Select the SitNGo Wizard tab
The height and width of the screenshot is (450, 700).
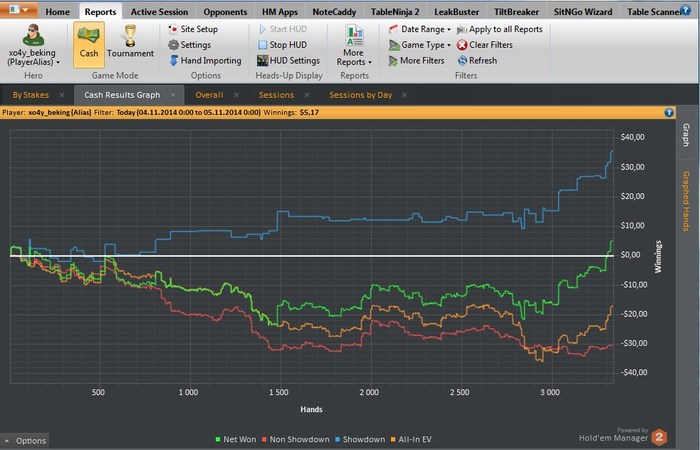click(583, 12)
